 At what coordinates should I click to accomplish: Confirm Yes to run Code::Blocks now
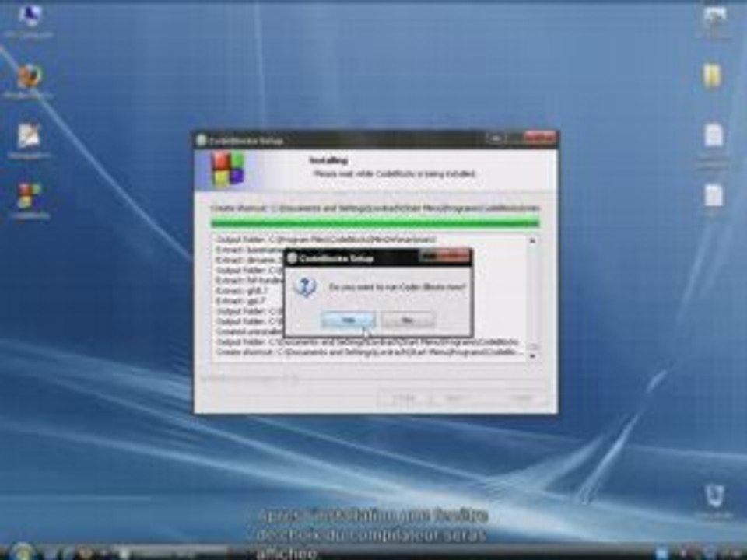point(349,320)
